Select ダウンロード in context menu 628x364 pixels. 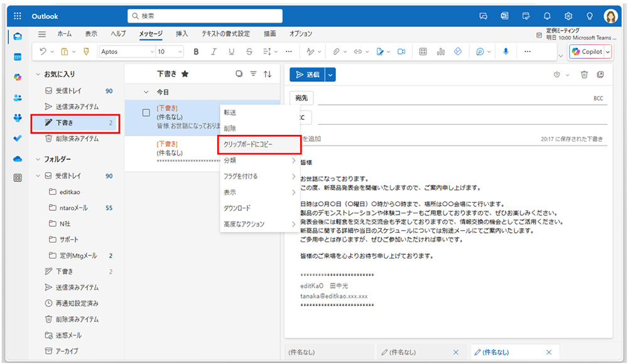[260, 208]
